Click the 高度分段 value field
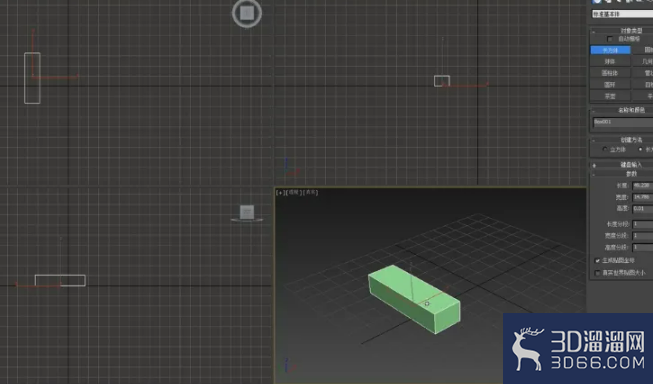This screenshot has width=653, height=384. coord(643,247)
